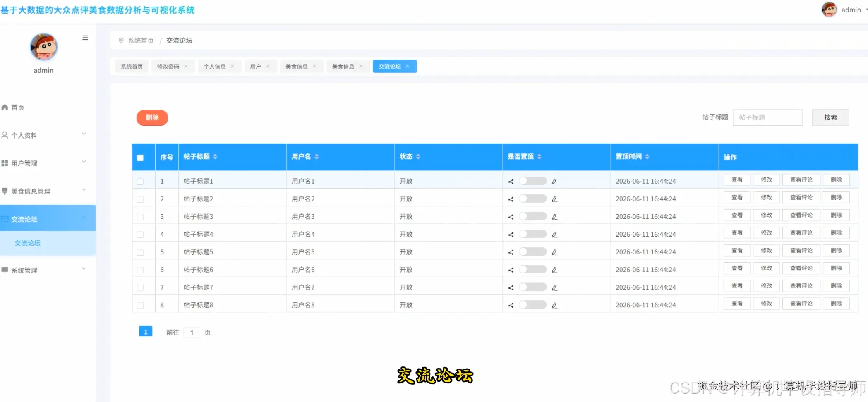Click the 搜索 button
Viewport: 868px width, 402px height.
tap(830, 117)
